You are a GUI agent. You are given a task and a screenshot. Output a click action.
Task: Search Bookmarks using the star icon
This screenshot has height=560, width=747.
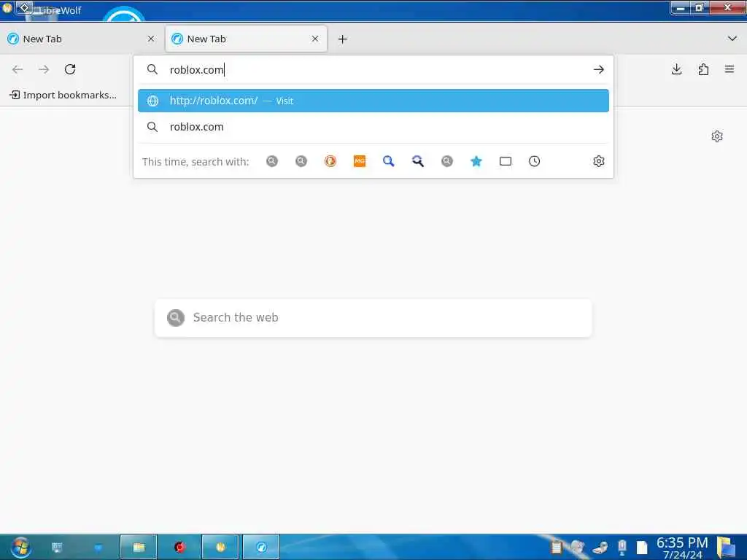pyautogui.click(x=476, y=161)
